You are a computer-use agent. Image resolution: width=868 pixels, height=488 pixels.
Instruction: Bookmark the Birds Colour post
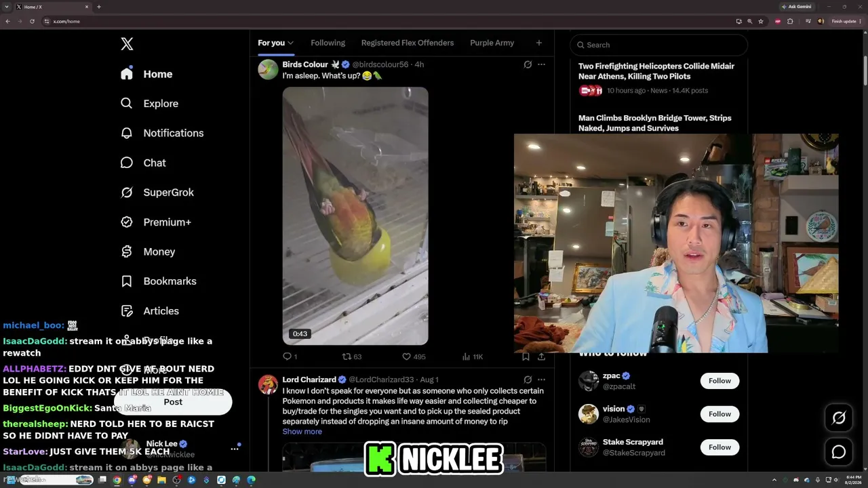tap(526, 357)
